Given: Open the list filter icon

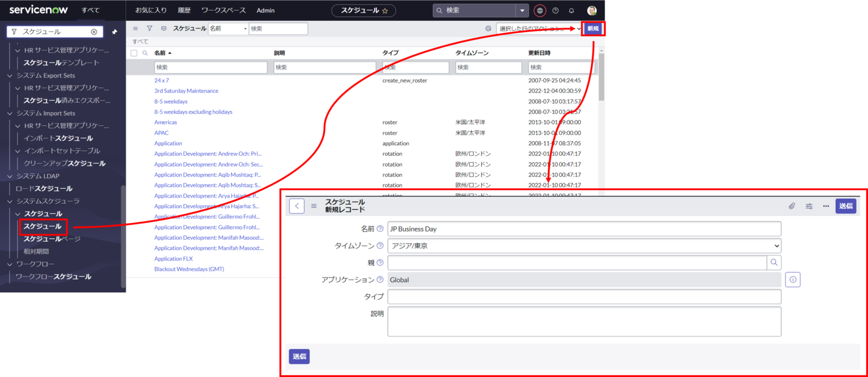Looking at the screenshot, I should 149,28.
